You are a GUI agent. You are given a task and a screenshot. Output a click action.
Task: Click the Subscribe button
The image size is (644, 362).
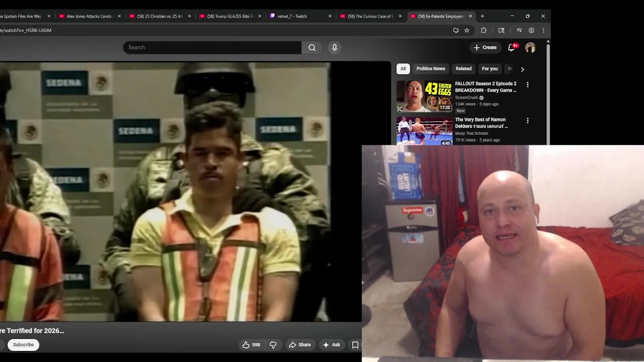click(x=23, y=344)
